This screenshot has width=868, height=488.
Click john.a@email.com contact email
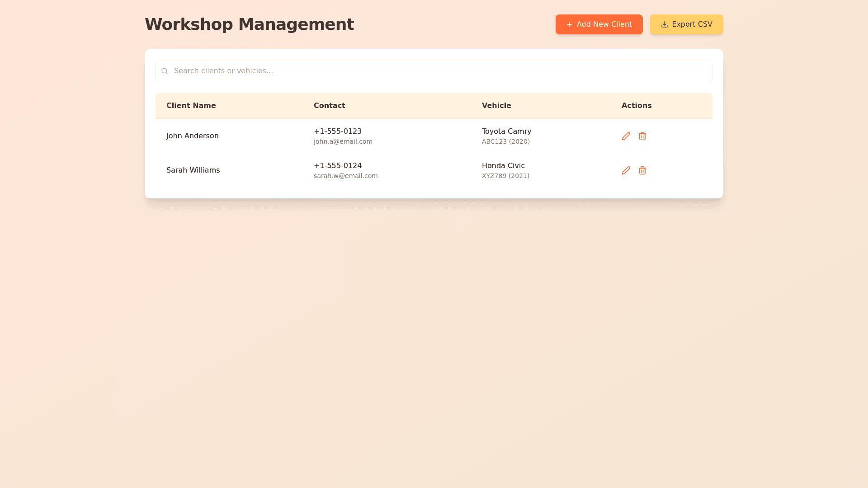tap(343, 141)
